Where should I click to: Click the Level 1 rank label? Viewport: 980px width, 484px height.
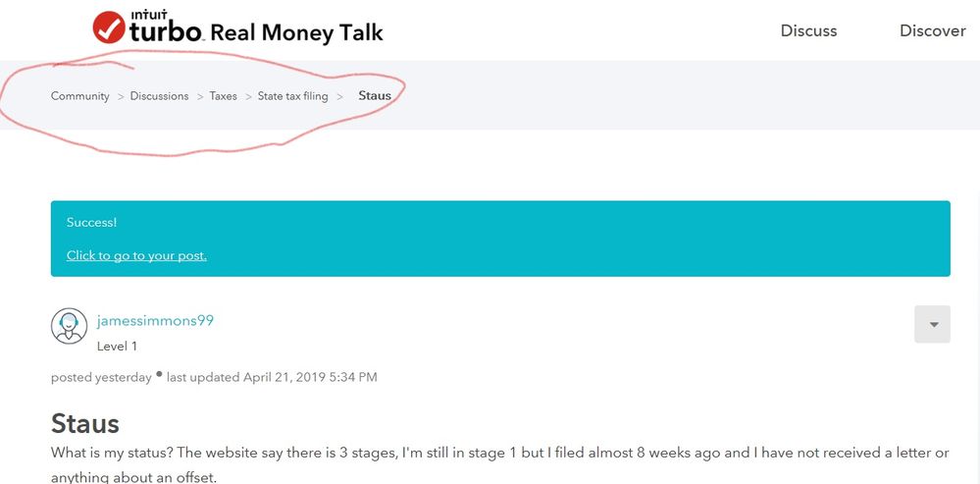(117, 346)
